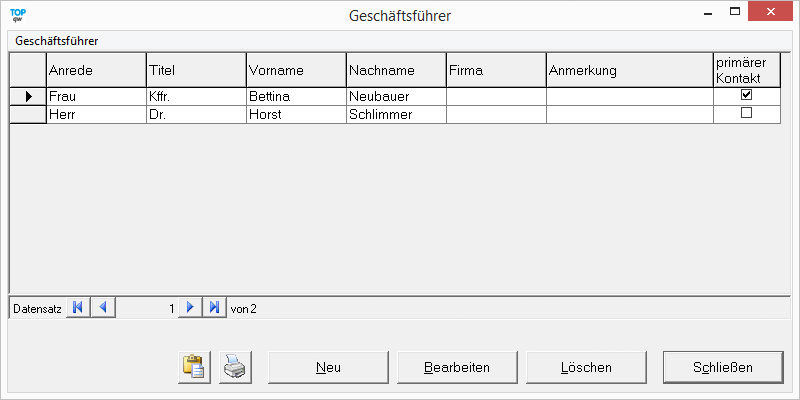The width and height of the screenshot is (800, 400).
Task: Close dialog with Schließen button
Action: pos(723,367)
